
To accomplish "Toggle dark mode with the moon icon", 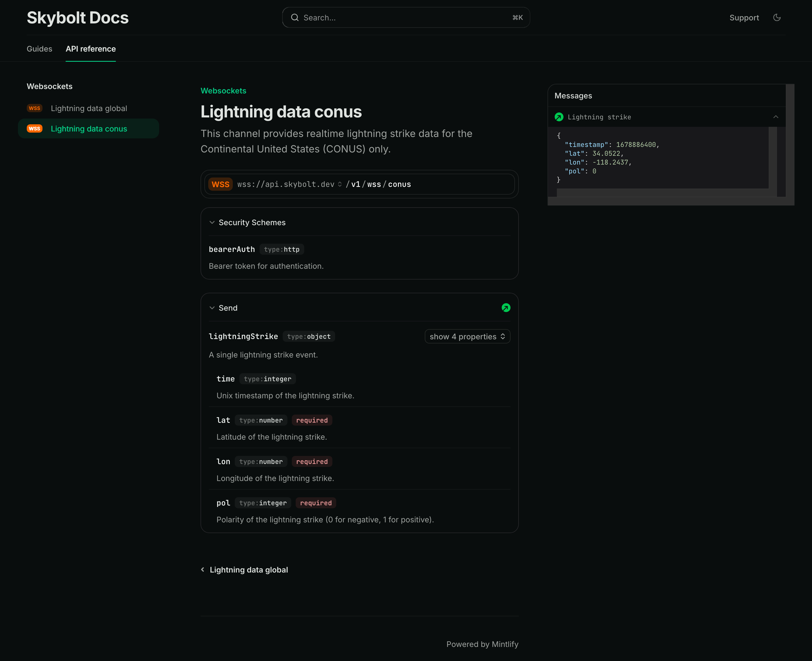I will coord(777,18).
